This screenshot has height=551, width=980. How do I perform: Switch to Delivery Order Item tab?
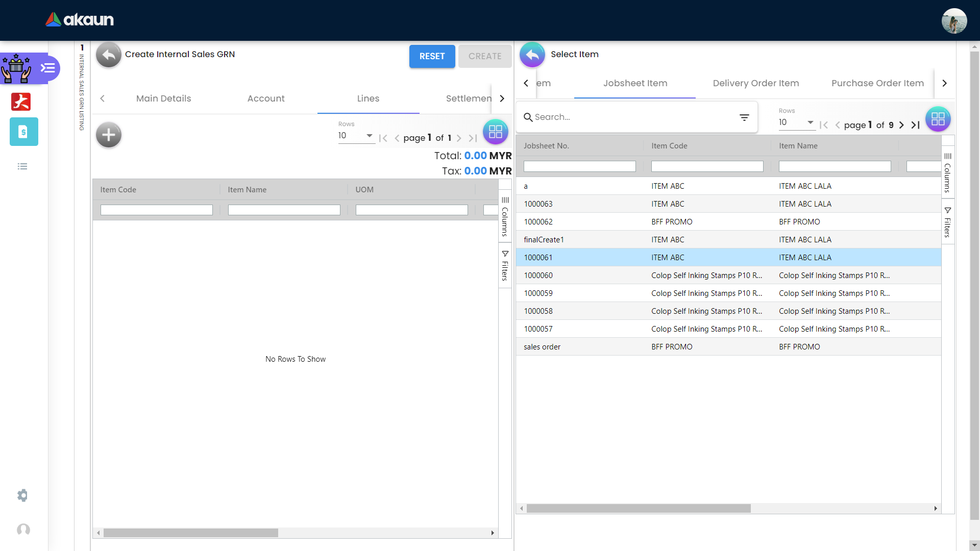pyautogui.click(x=755, y=83)
